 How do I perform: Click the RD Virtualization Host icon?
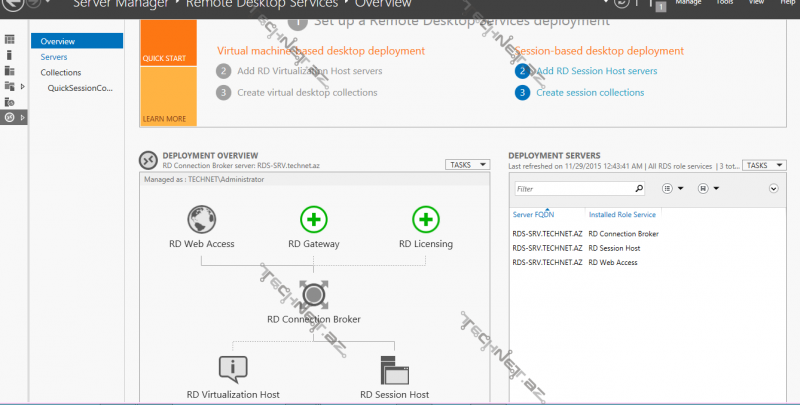232,369
